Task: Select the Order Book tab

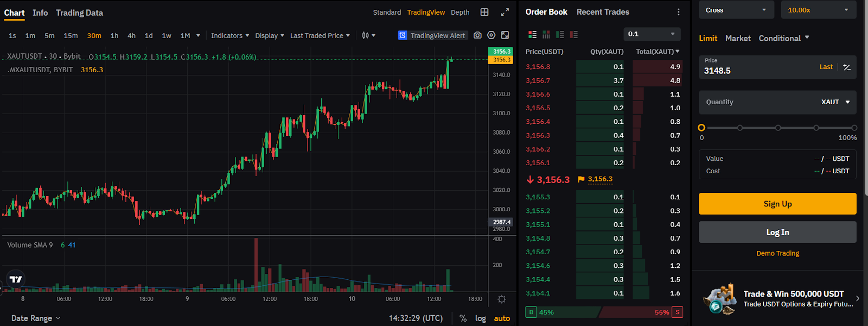Action: click(546, 12)
